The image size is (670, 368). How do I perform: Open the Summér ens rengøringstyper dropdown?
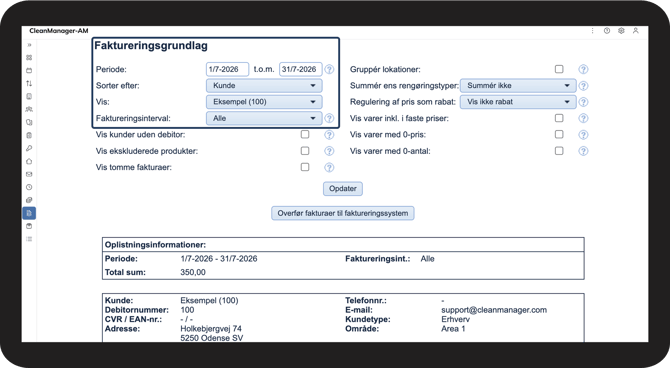click(x=518, y=85)
